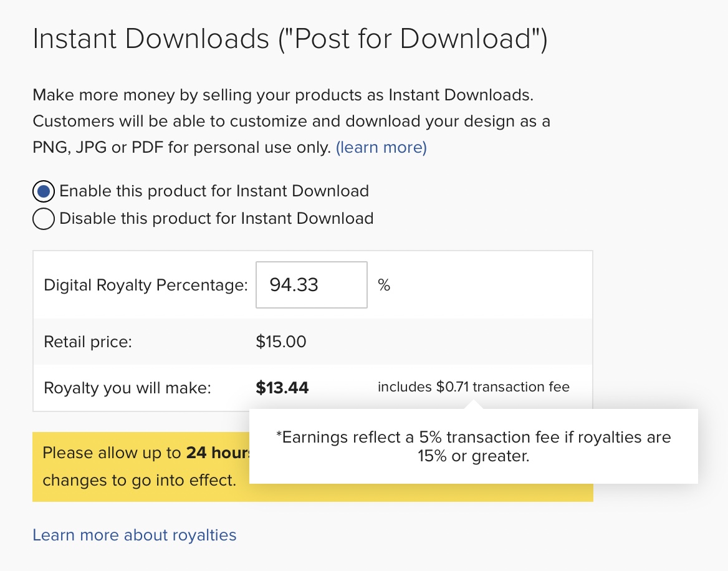728x571 pixels.
Task: Click the 'Retail price:' label
Action: pyautogui.click(x=88, y=342)
